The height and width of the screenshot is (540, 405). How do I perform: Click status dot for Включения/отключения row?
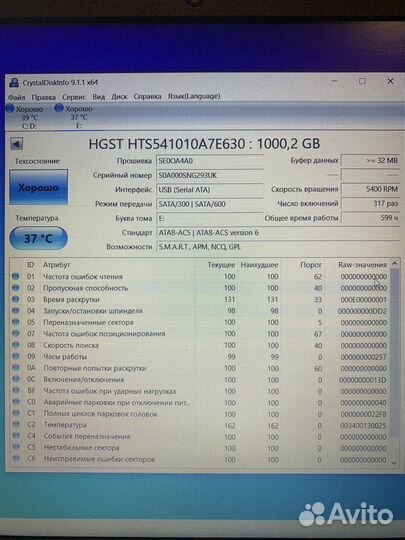tap(16, 379)
